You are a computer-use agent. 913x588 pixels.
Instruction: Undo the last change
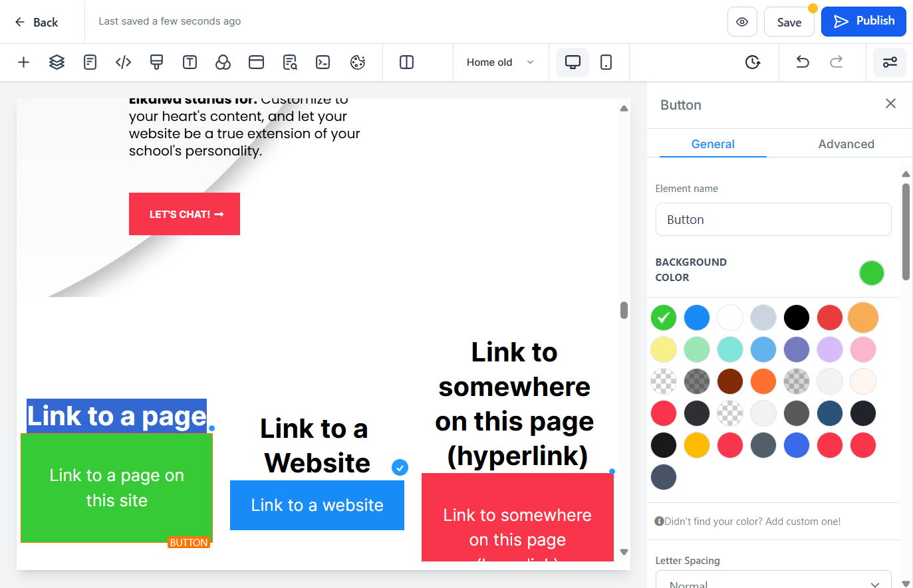click(x=803, y=62)
